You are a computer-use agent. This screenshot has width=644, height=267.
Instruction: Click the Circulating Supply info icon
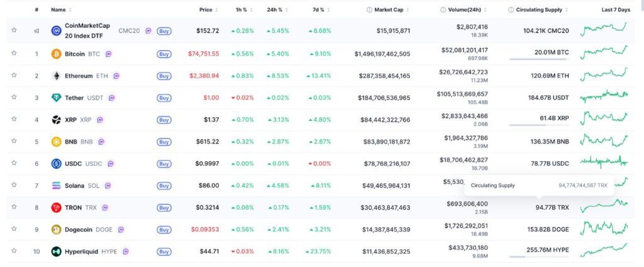click(x=511, y=10)
